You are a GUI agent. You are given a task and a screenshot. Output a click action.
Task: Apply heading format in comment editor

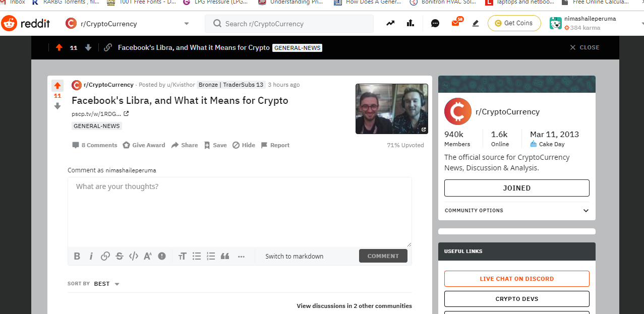point(183,256)
